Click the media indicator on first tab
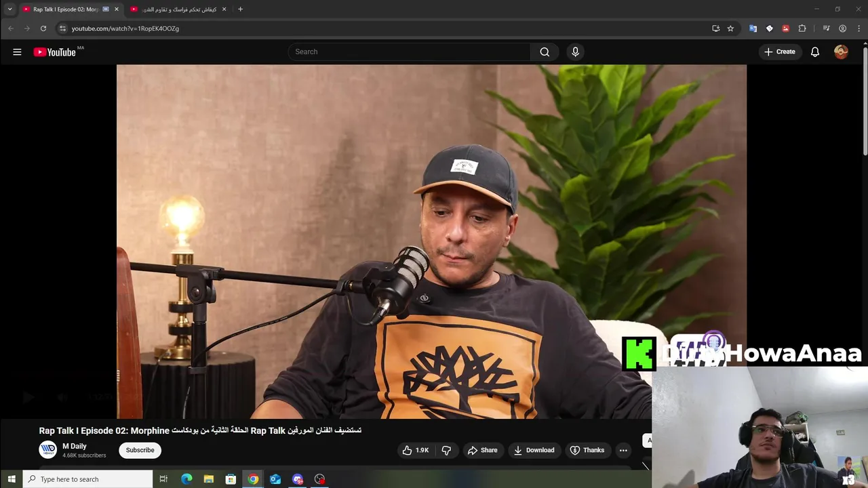 105,9
